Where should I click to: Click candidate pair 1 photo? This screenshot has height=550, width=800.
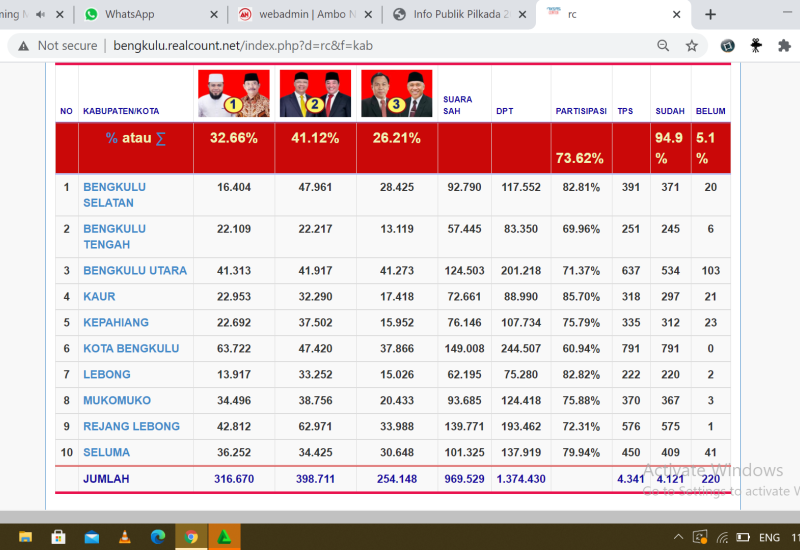click(234, 93)
